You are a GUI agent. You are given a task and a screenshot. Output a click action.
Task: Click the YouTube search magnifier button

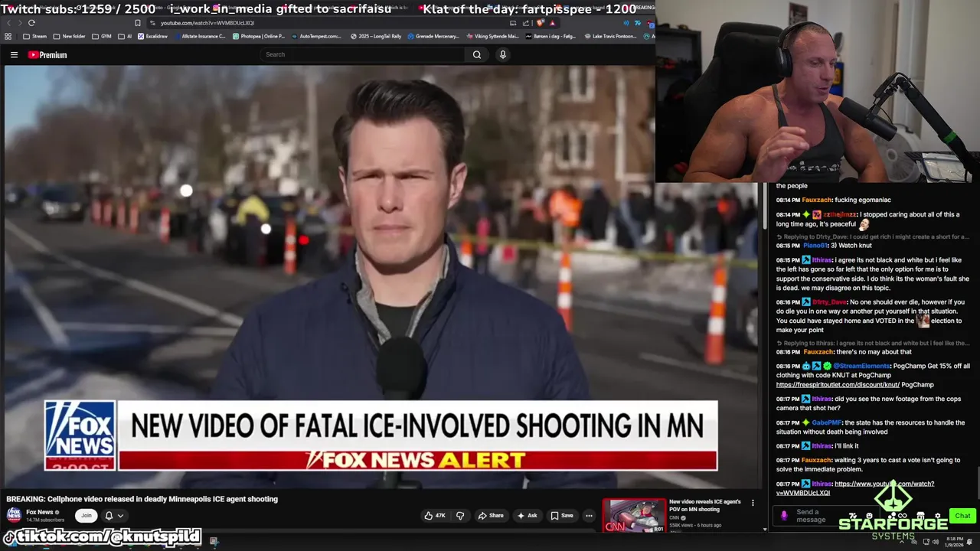[477, 54]
